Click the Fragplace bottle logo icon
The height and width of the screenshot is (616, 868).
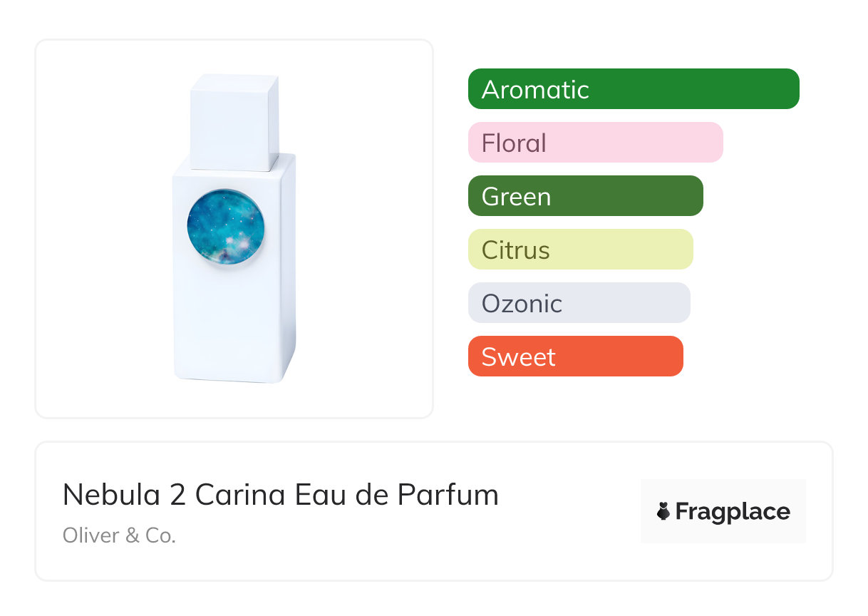[663, 511]
